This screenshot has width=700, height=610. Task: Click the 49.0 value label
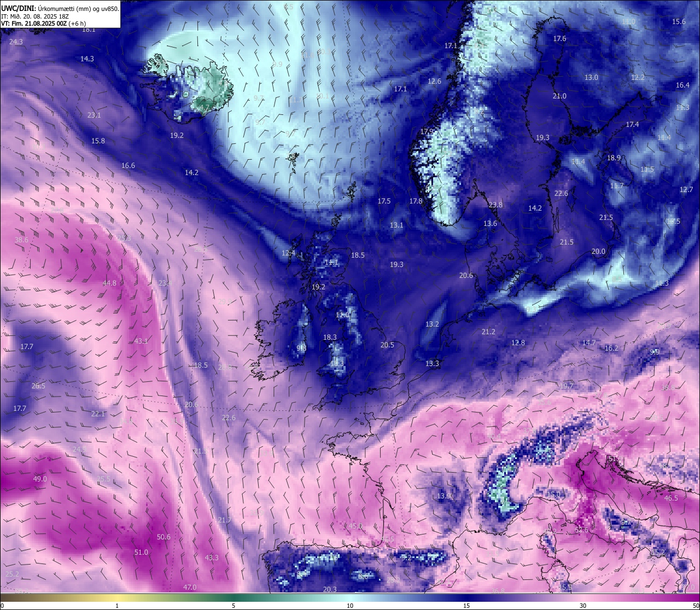click(40, 479)
